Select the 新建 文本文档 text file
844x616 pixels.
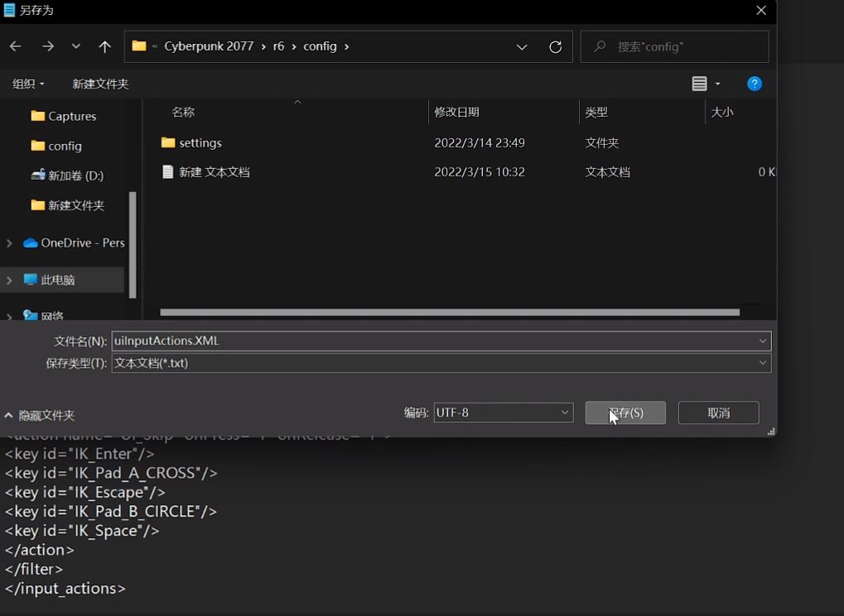pyautogui.click(x=214, y=172)
